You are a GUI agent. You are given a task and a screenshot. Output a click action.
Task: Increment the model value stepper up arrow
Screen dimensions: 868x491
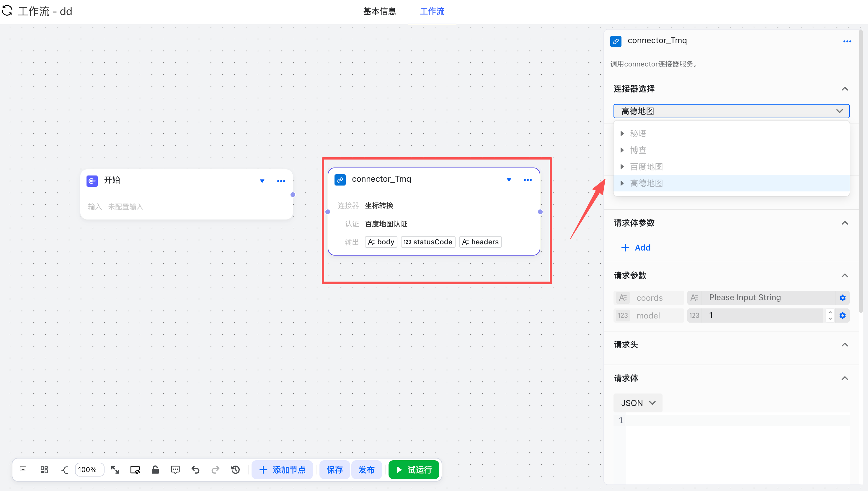tap(830, 312)
